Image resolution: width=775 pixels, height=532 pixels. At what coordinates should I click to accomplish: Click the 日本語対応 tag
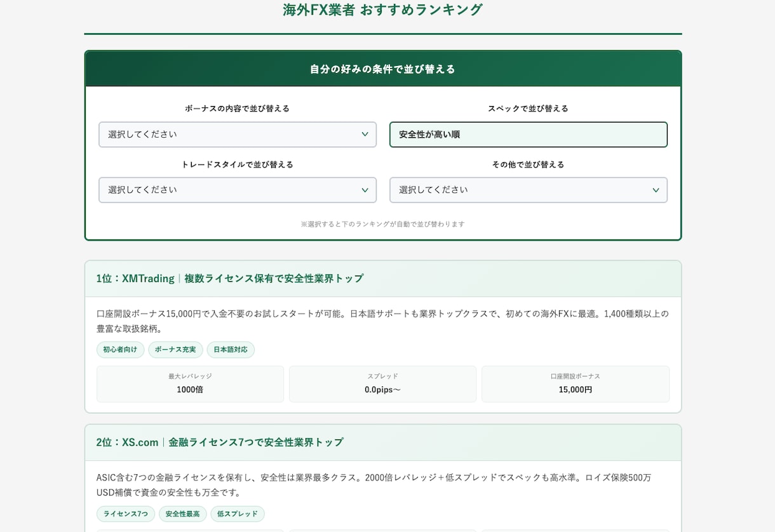(x=231, y=350)
